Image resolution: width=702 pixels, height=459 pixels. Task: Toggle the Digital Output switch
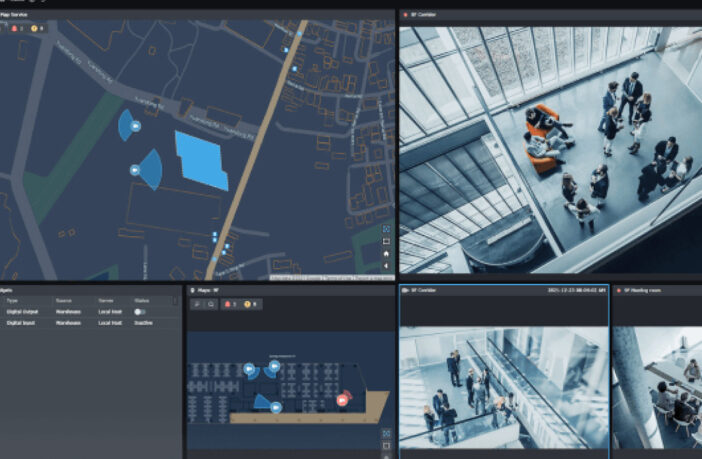pyautogui.click(x=140, y=312)
